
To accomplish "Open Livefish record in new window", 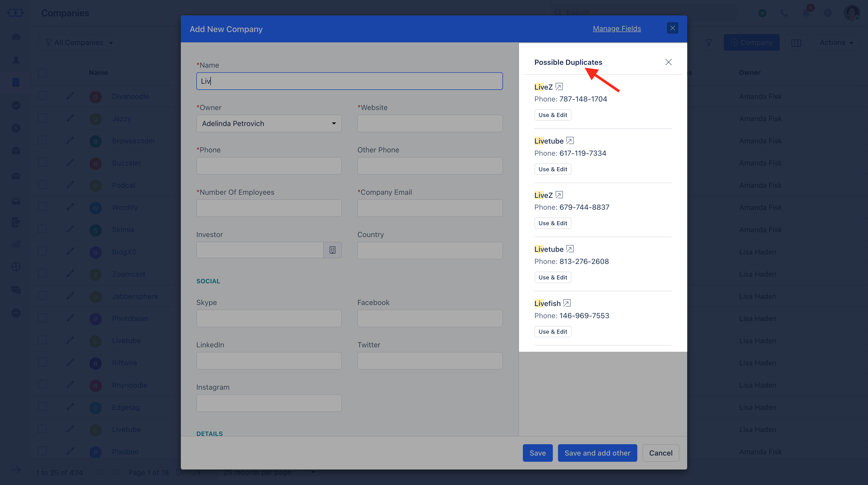I will pyautogui.click(x=567, y=303).
